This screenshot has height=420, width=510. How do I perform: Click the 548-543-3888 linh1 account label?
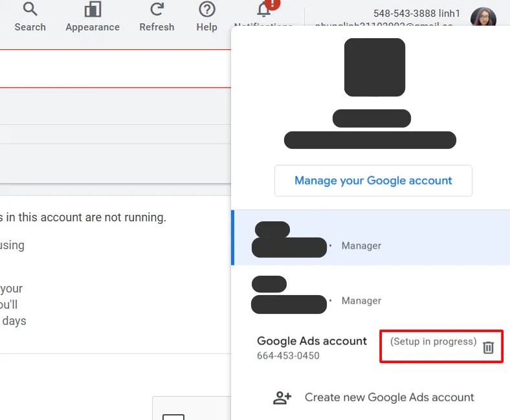[416, 14]
